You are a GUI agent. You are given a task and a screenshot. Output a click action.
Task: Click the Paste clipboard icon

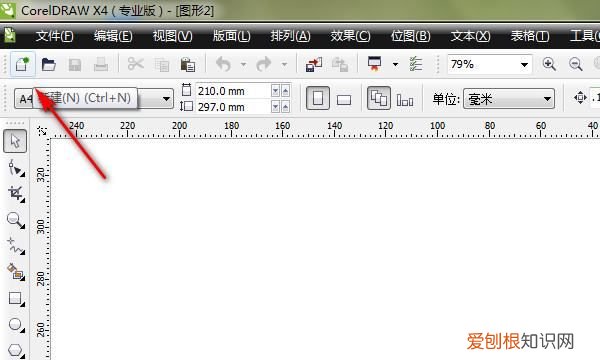[x=188, y=65]
